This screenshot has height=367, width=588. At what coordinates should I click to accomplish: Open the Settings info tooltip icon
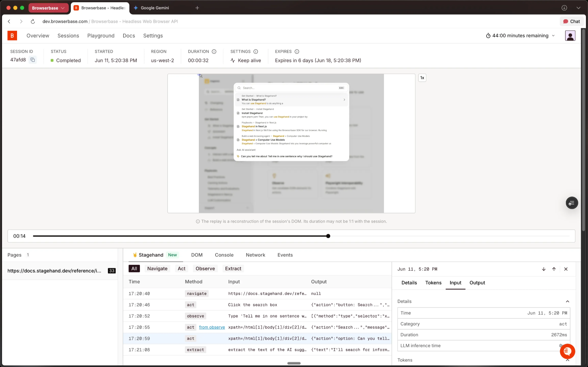point(256,51)
